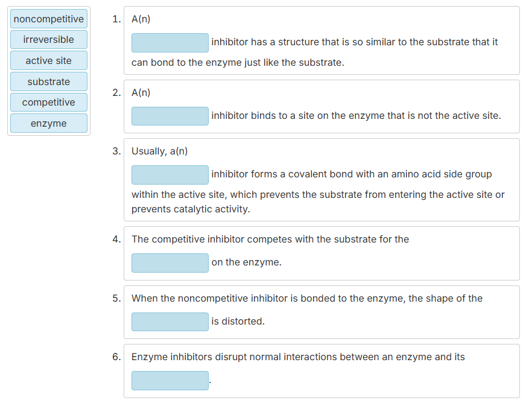Viewport: 532px width, 406px height.
Task: Click the blank in question 1
Action: pos(170,43)
